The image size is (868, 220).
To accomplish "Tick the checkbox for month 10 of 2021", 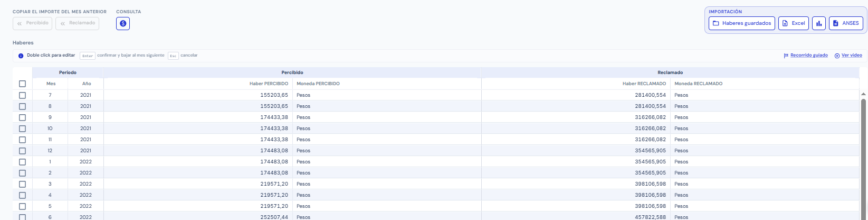I will tap(22, 129).
